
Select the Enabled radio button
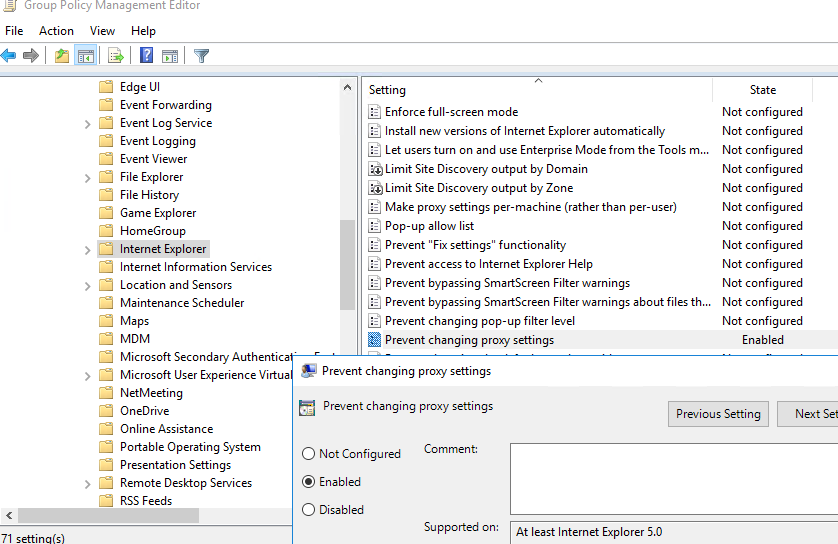pyautogui.click(x=308, y=482)
